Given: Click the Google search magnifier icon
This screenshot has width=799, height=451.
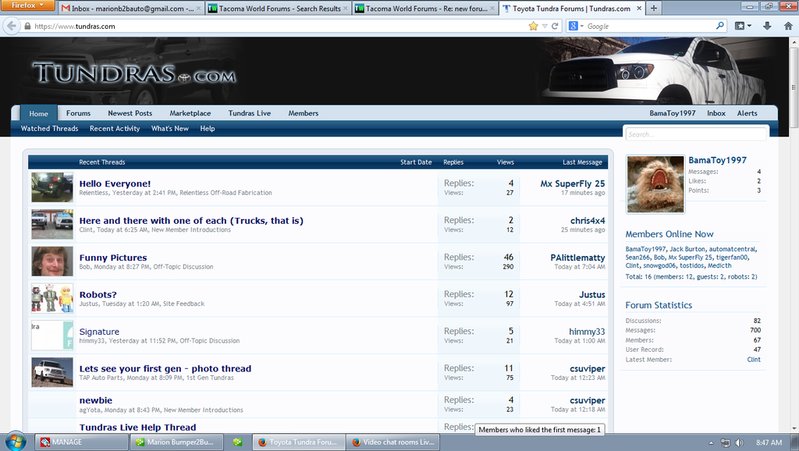Looking at the screenshot, I should [x=720, y=25].
